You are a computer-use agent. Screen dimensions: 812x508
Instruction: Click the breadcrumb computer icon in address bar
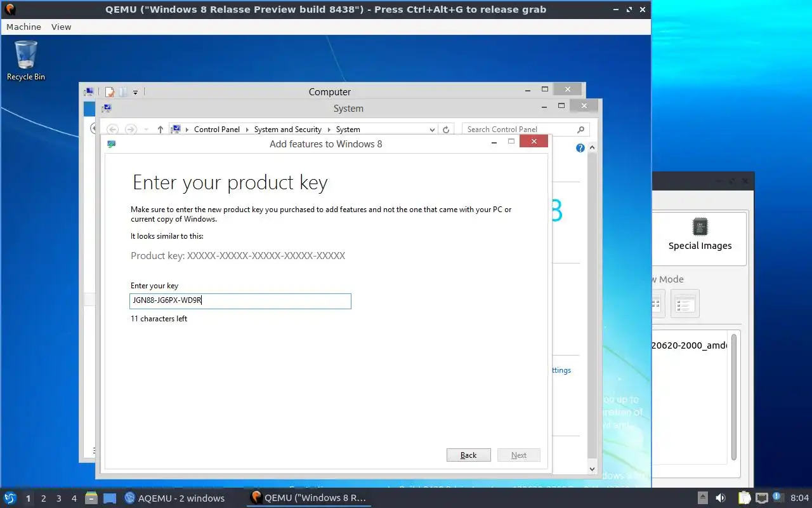176,130
